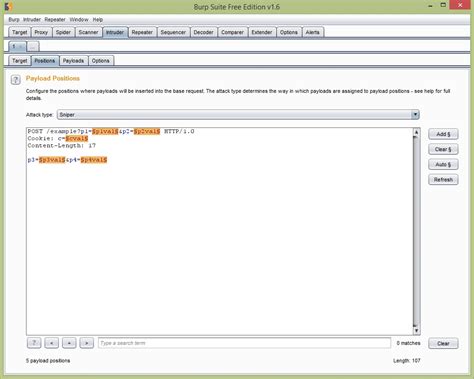Click the Add § button
The width and height of the screenshot is (474, 379).
coord(443,134)
